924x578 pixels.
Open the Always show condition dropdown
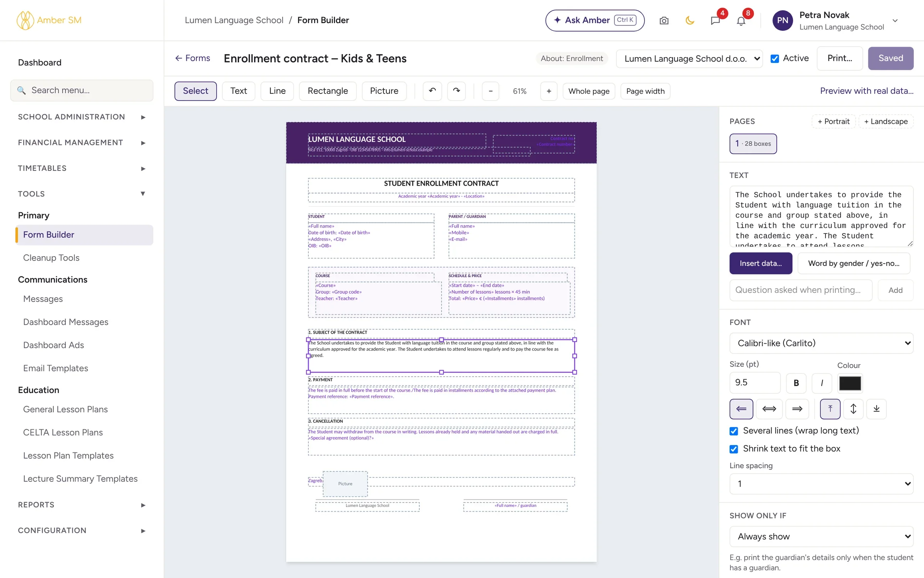tap(821, 536)
